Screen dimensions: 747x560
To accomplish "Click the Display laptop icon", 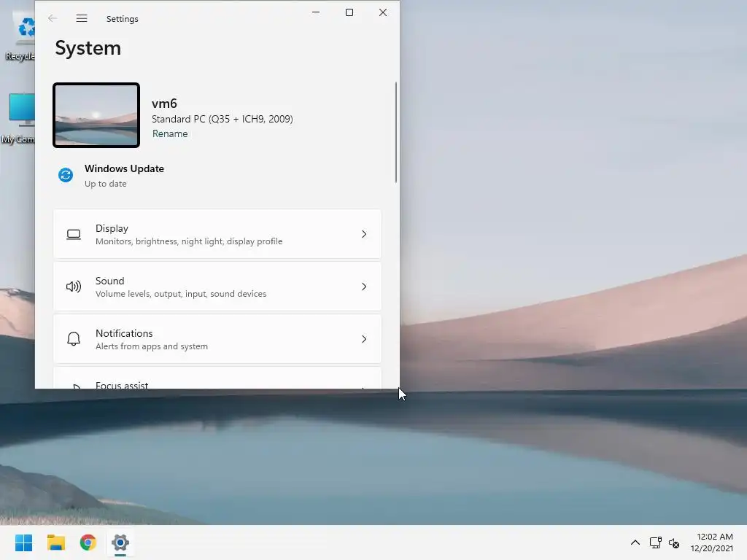I will pos(74,234).
